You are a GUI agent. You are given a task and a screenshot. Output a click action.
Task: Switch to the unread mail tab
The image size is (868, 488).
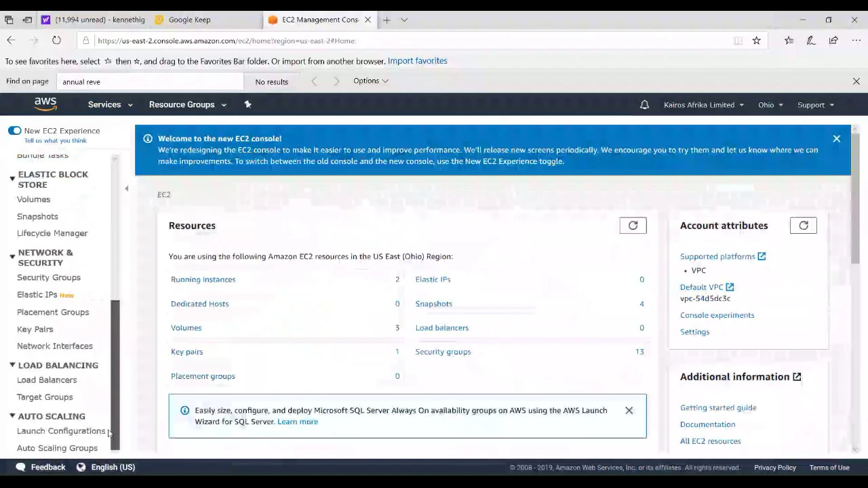click(x=93, y=20)
